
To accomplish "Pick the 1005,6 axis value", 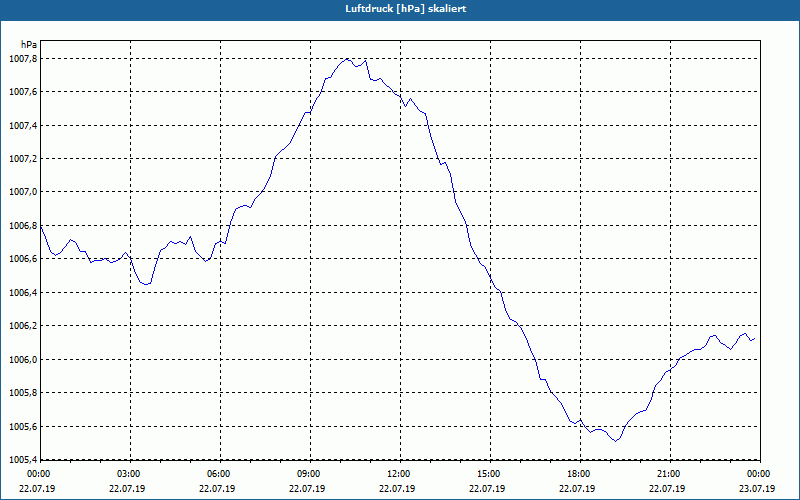I will coord(23,427).
